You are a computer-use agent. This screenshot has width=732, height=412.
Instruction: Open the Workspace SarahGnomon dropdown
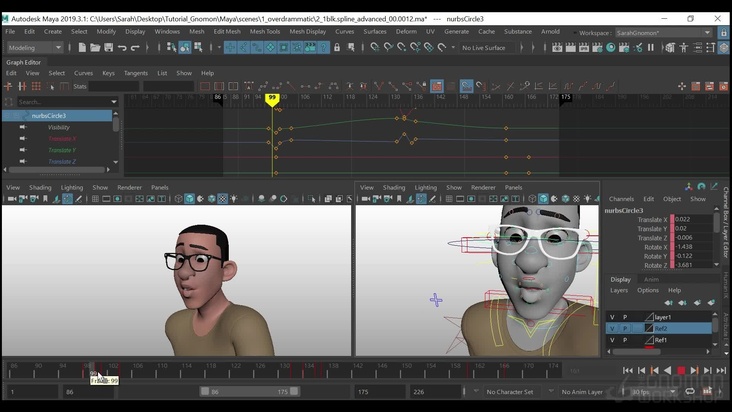[x=664, y=33]
